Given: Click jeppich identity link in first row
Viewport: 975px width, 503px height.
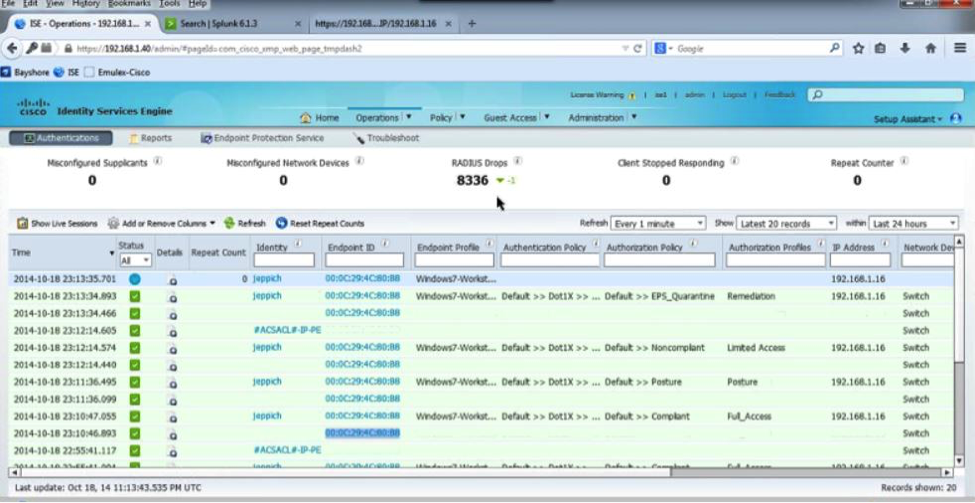Looking at the screenshot, I should (267, 279).
